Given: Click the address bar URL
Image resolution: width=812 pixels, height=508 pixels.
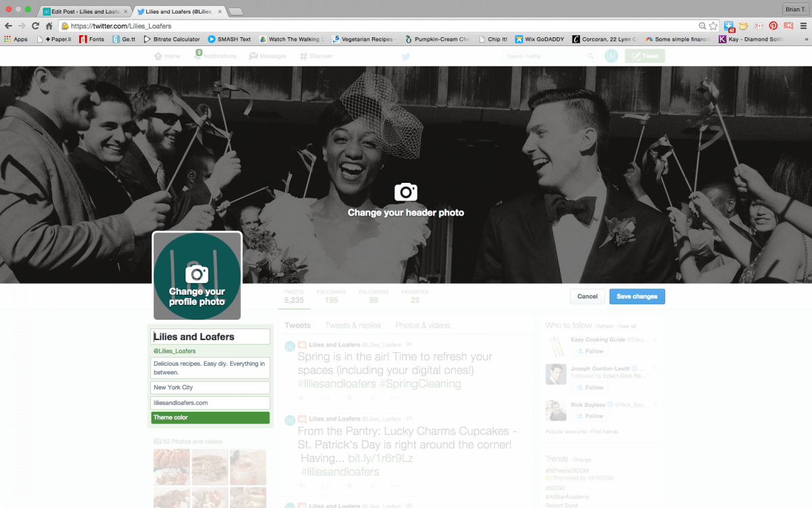Looking at the screenshot, I should pyautogui.click(x=120, y=26).
